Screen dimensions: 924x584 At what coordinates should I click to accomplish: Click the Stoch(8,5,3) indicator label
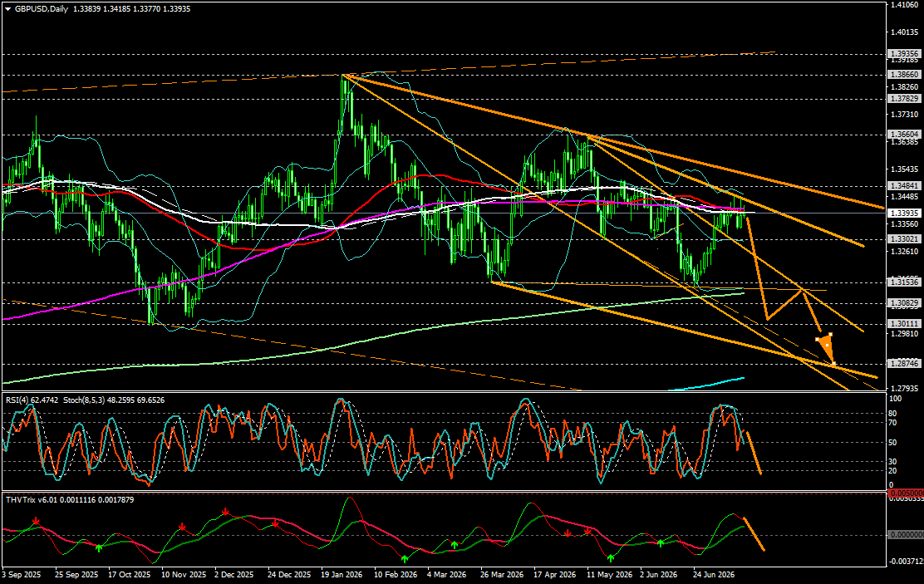pos(84,400)
